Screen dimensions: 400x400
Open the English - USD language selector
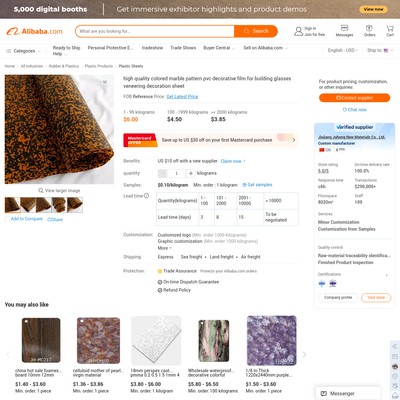343,50
